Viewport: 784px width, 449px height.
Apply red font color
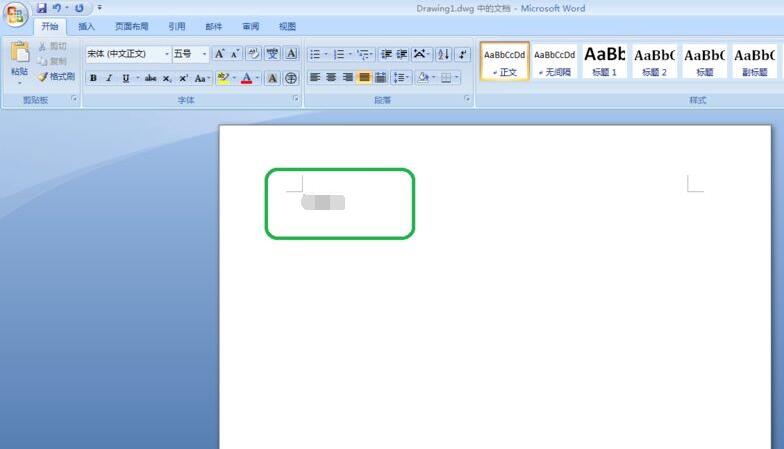click(246, 78)
